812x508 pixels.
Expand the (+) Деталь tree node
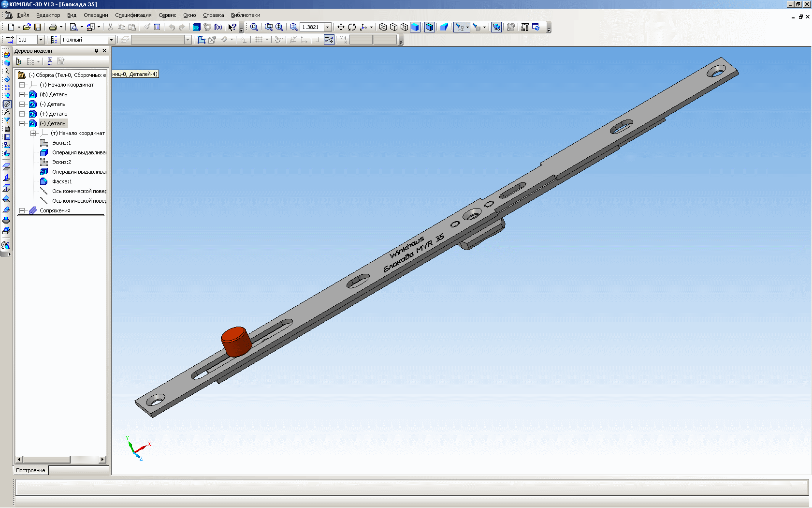22,114
